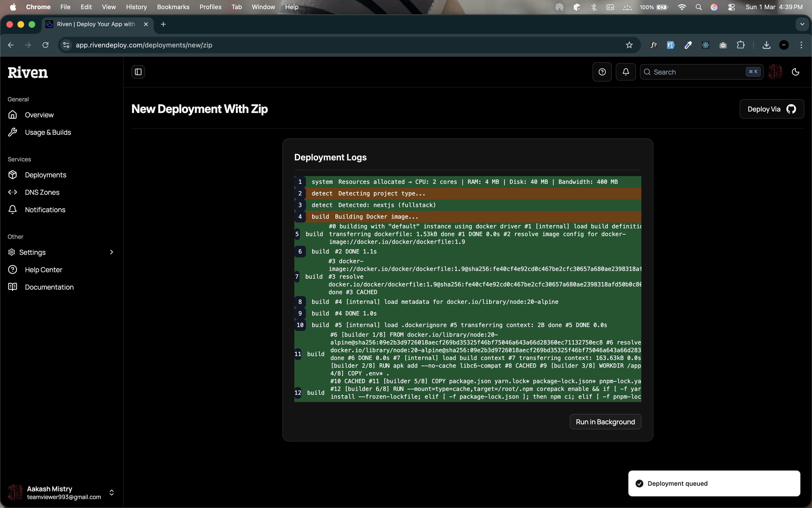Open the Apple menu

(x=13, y=7)
